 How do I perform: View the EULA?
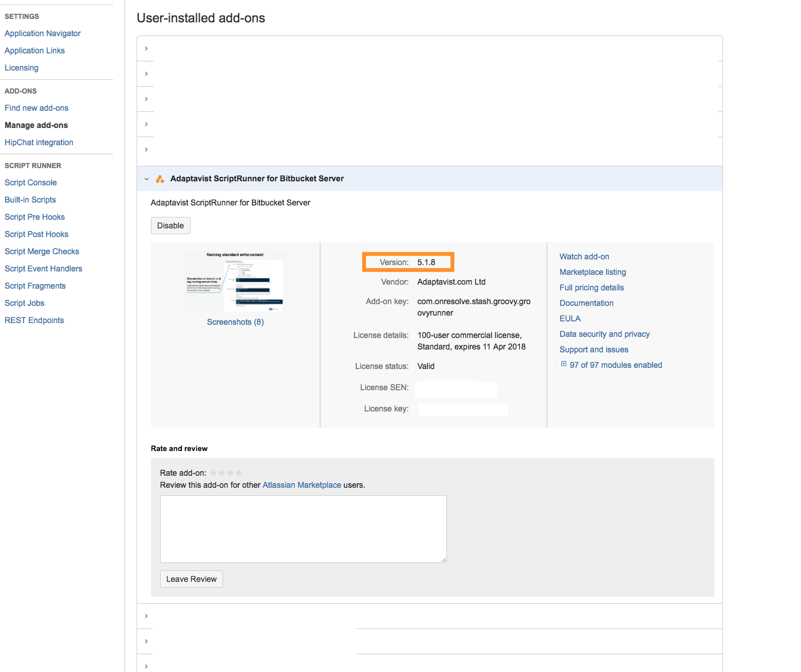click(x=570, y=318)
